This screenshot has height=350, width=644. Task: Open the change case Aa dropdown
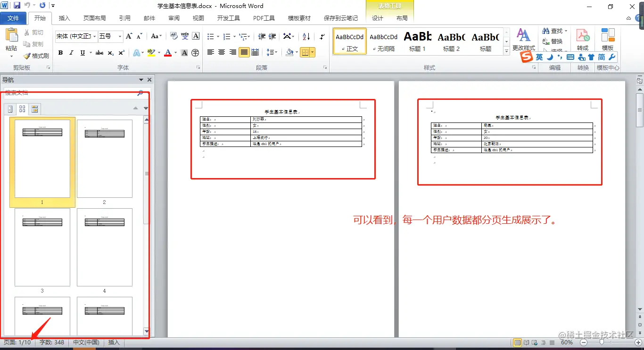156,36
